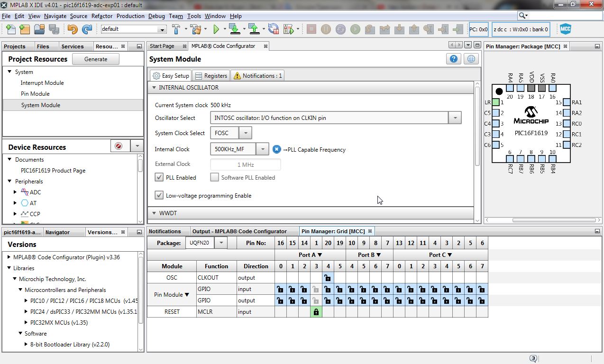This screenshot has width=604, height=364.
Task: Enable Software PLL Enabled
Action: coord(214,177)
